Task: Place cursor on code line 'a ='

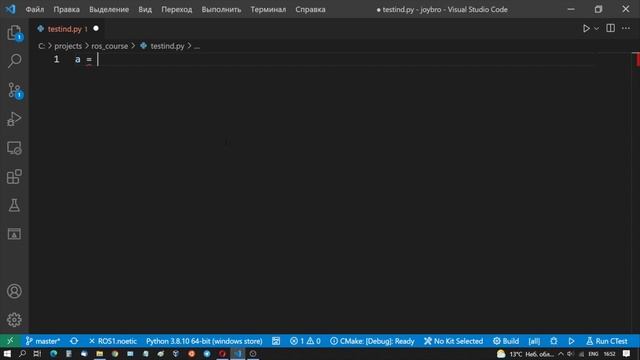Action: (x=83, y=60)
